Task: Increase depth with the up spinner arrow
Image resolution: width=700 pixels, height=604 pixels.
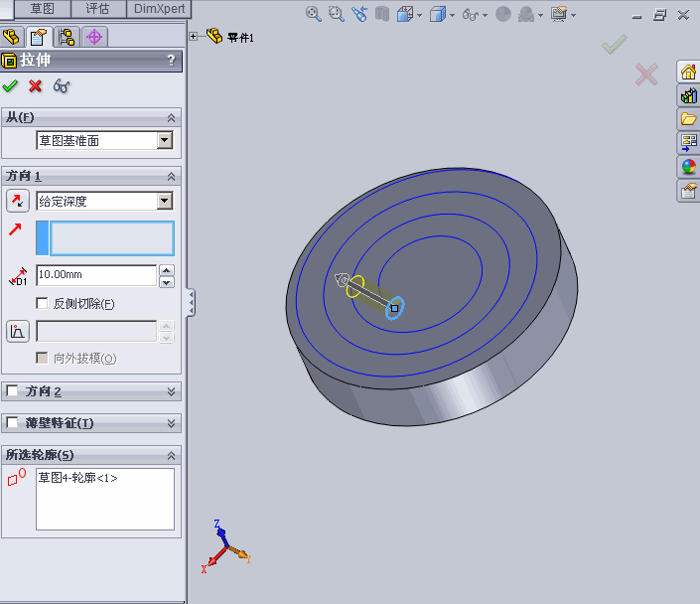Action: point(167,270)
